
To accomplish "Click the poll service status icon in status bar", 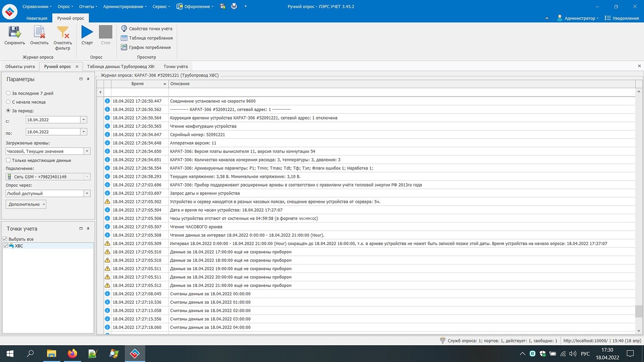I will [x=442, y=341].
